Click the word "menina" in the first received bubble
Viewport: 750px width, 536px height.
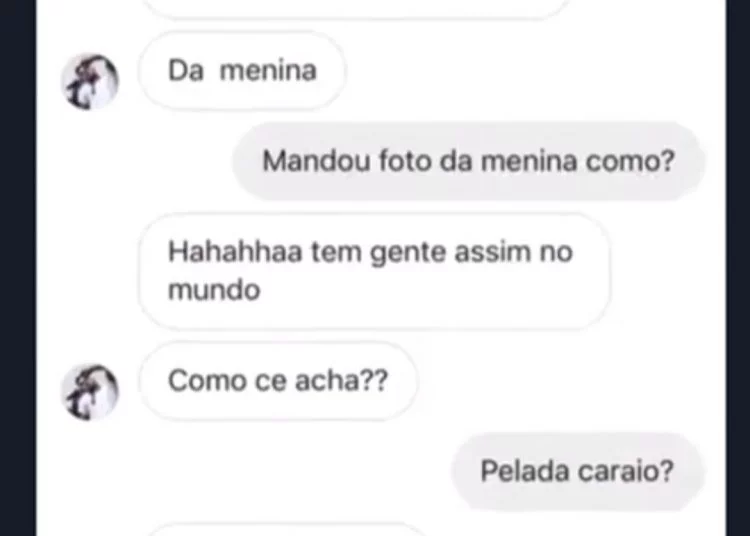[x=268, y=71]
